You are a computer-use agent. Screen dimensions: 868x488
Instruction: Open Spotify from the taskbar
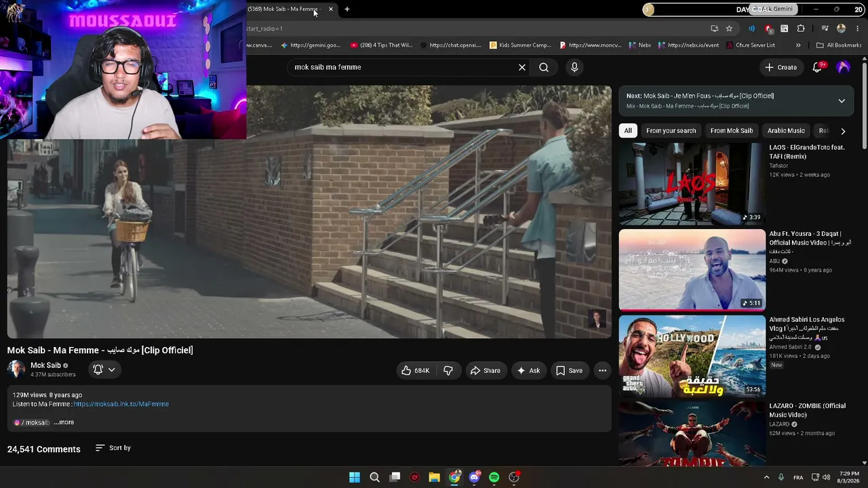(x=494, y=477)
